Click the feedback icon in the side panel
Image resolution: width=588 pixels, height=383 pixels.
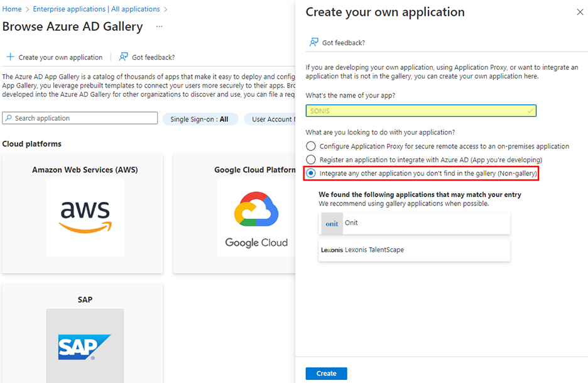[313, 43]
